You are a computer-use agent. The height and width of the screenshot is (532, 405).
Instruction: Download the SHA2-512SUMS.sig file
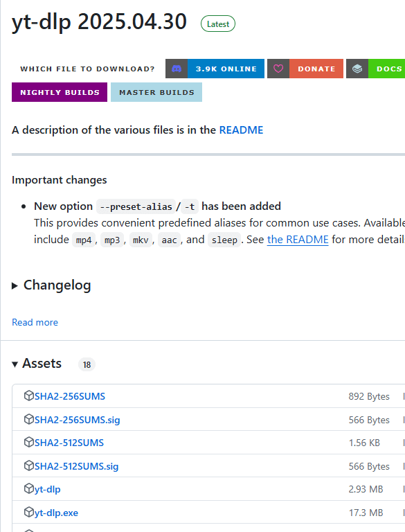point(77,466)
